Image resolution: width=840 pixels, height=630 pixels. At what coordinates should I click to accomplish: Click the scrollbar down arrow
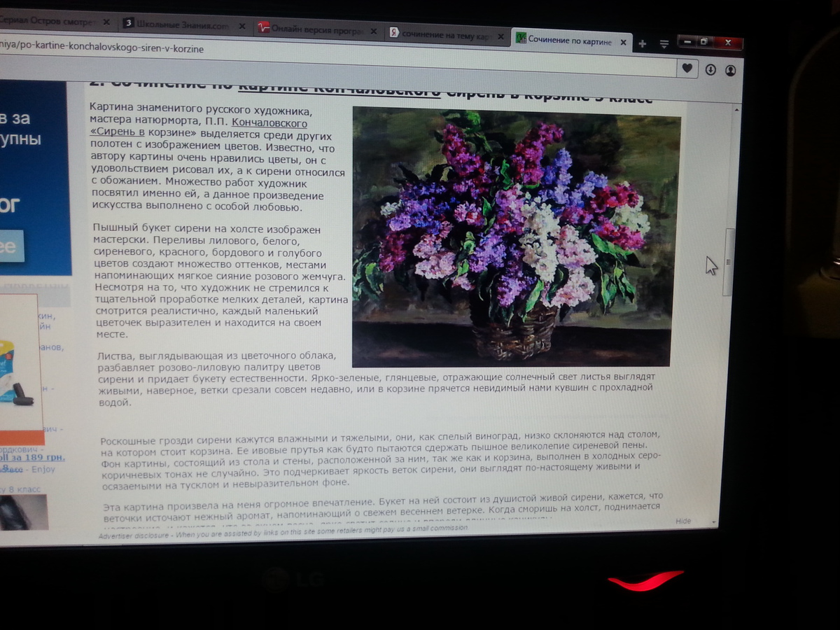(715, 521)
